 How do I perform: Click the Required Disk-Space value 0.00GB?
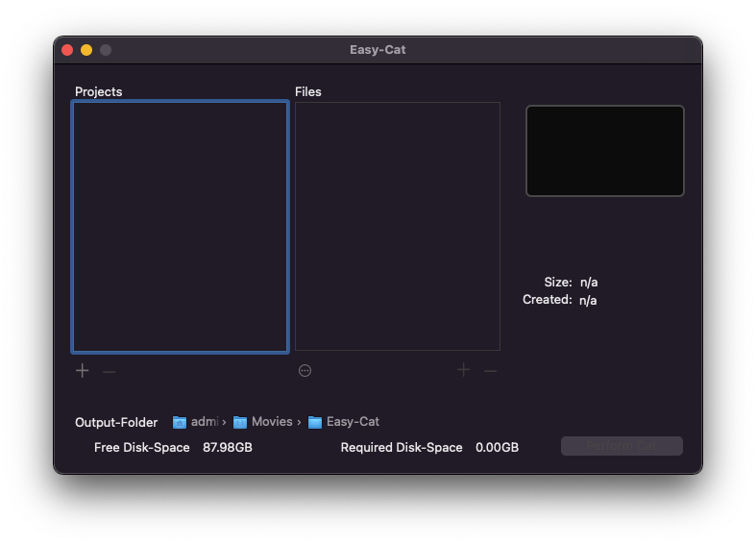pyautogui.click(x=497, y=448)
